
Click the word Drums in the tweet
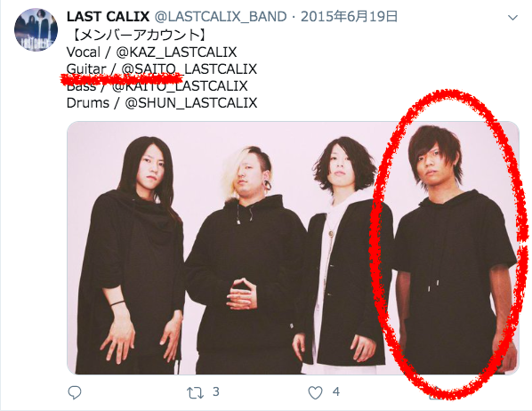click(88, 103)
